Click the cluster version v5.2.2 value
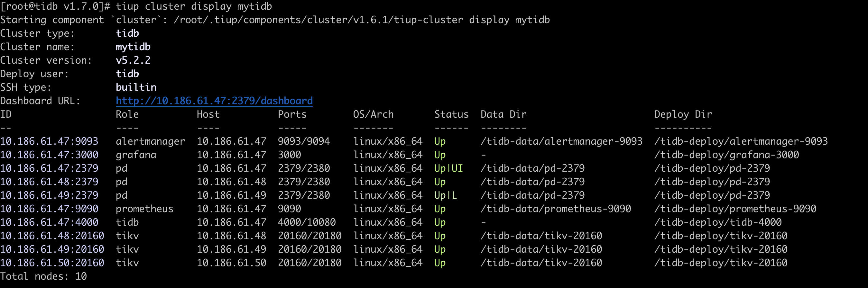Viewport: 868px width, 288px height. click(133, 60)
